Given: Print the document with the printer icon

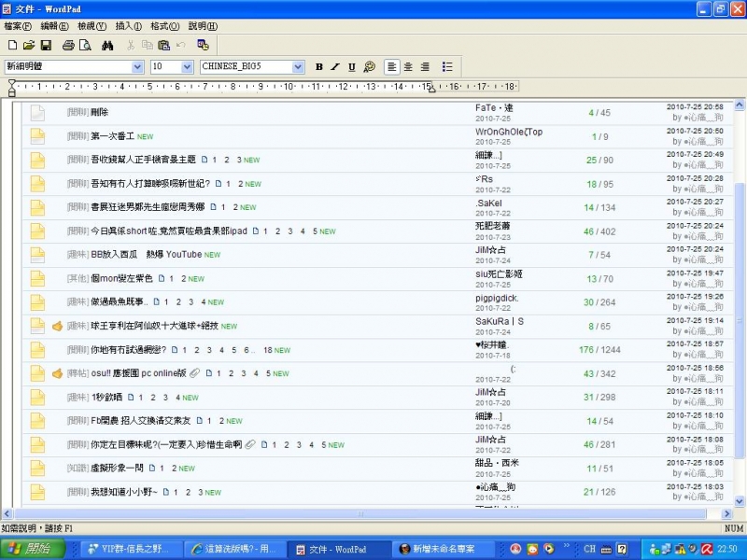Looking at the screenshot, I should tap(67, 45).
